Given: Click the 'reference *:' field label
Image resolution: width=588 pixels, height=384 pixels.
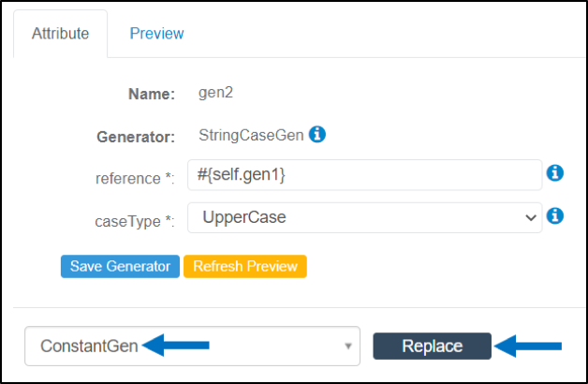Looking at the screenshot, I should [135, 179].
